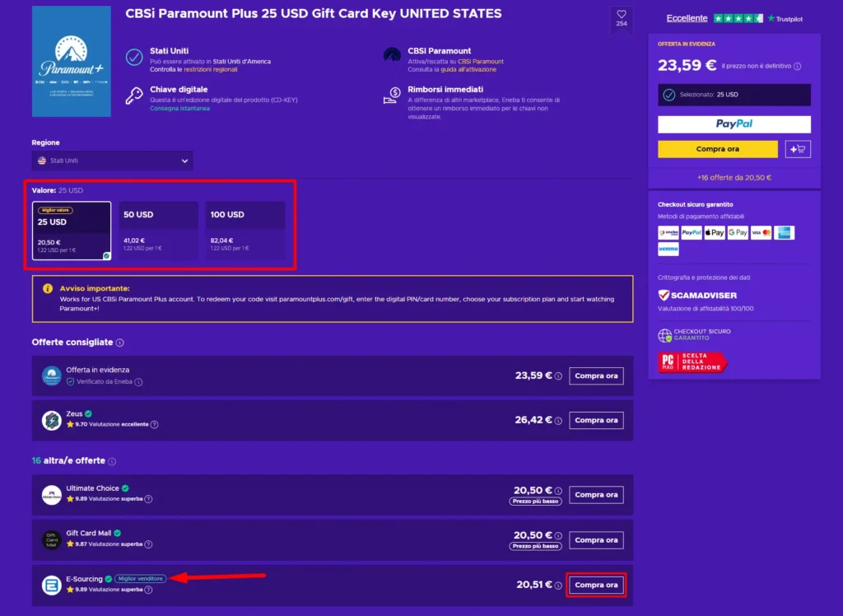Click the info icon next to Ultimate Choice 20,50 €
The height and width of the screenshot is (616, 843).
(x=558, y=491)
